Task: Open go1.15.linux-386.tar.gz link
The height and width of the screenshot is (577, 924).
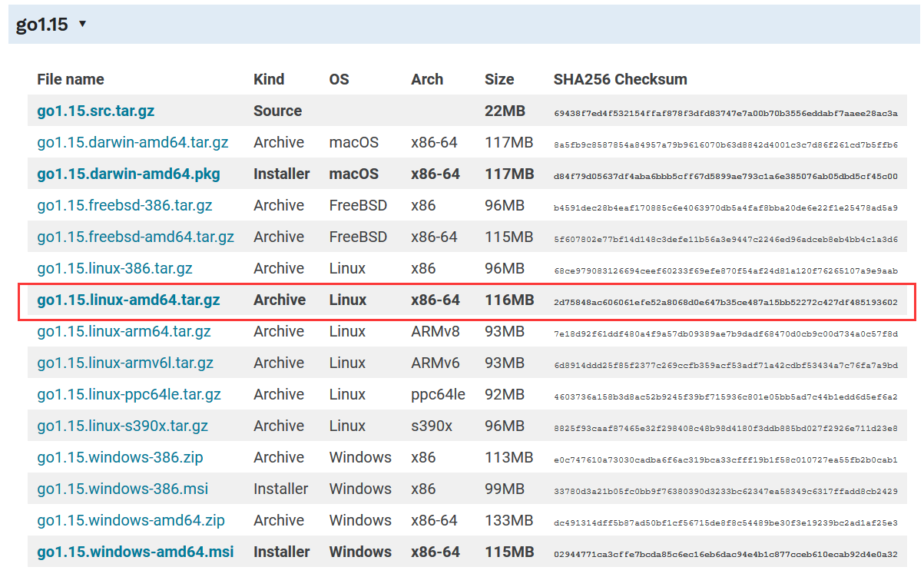Action: point(114,268)
